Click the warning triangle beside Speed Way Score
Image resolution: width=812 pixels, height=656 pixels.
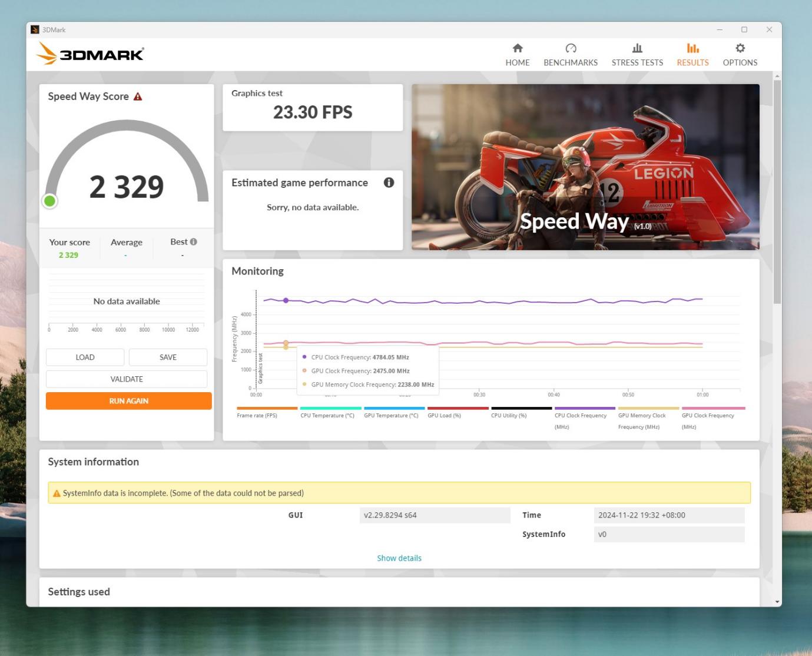138,97
